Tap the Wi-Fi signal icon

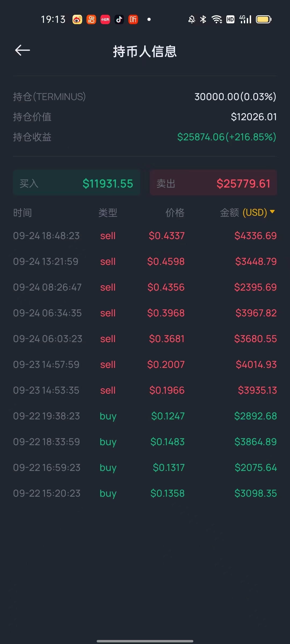tap(216, 19)
